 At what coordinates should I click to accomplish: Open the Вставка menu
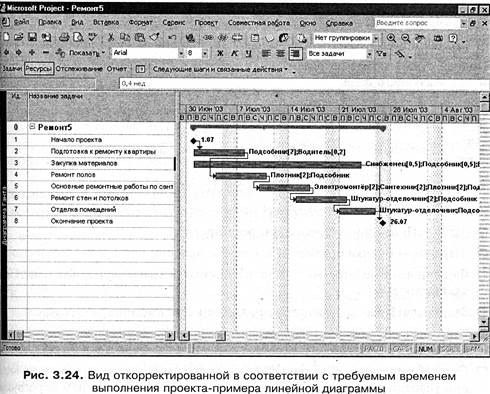tap(106, 22)
